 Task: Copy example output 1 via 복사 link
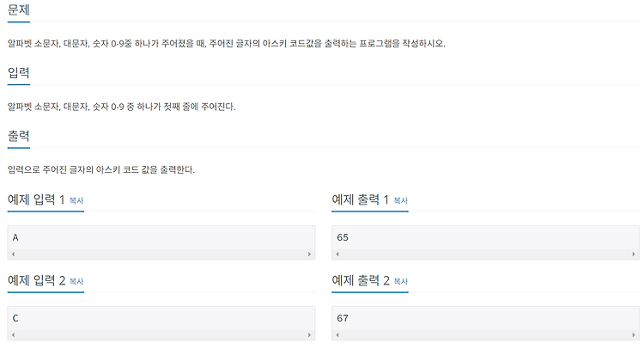400,200
